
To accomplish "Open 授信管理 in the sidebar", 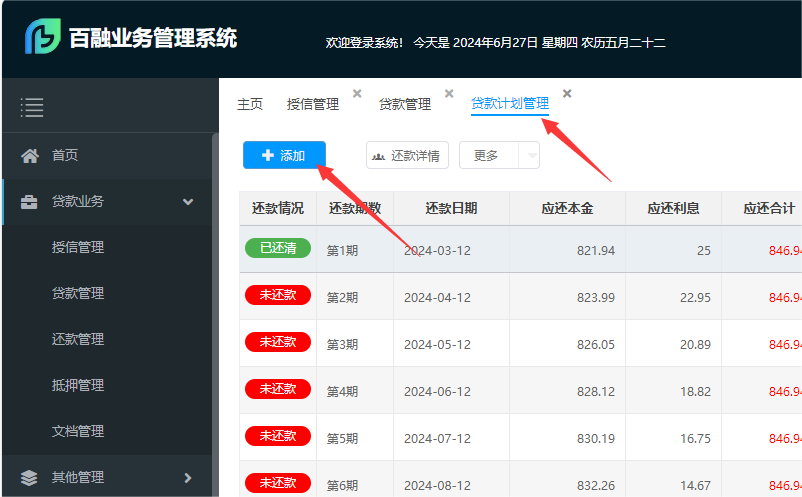I will click(78, 247).
